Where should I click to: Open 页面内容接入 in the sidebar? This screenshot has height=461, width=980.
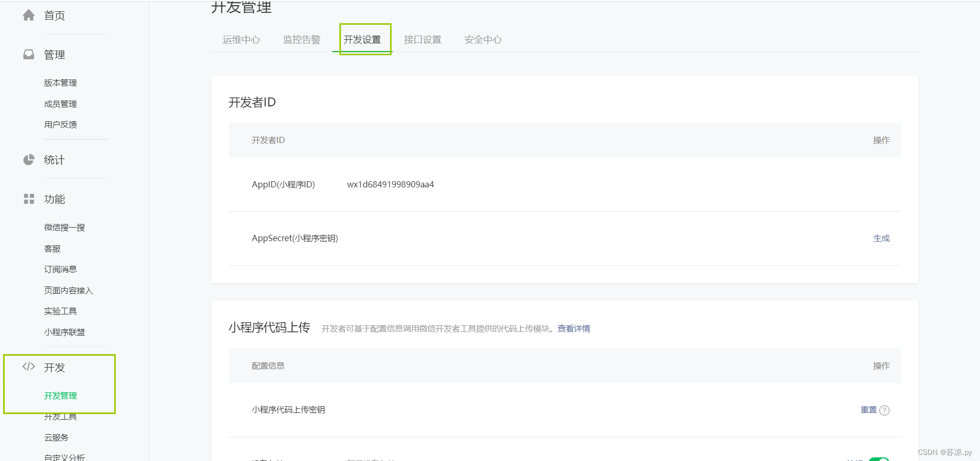tap(69, 290)
